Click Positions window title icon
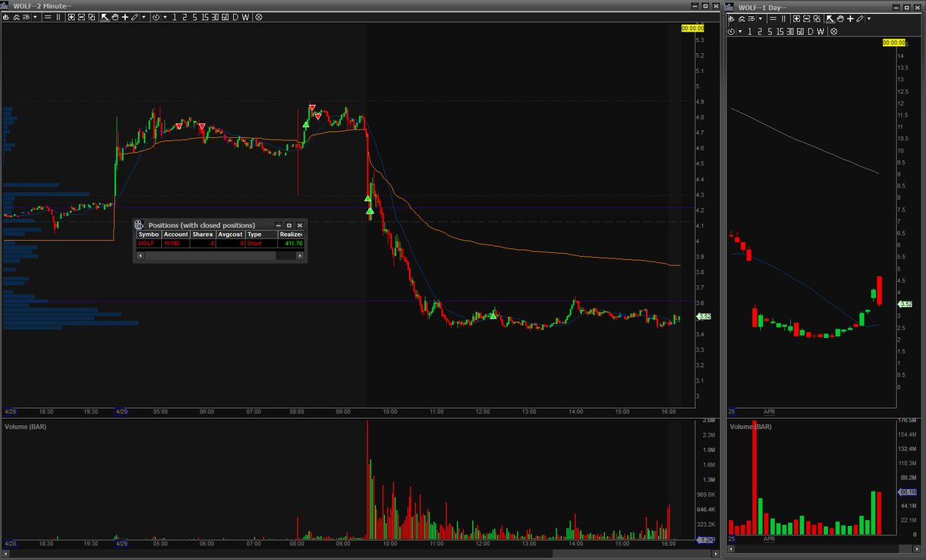 click(x=140, y=224)
